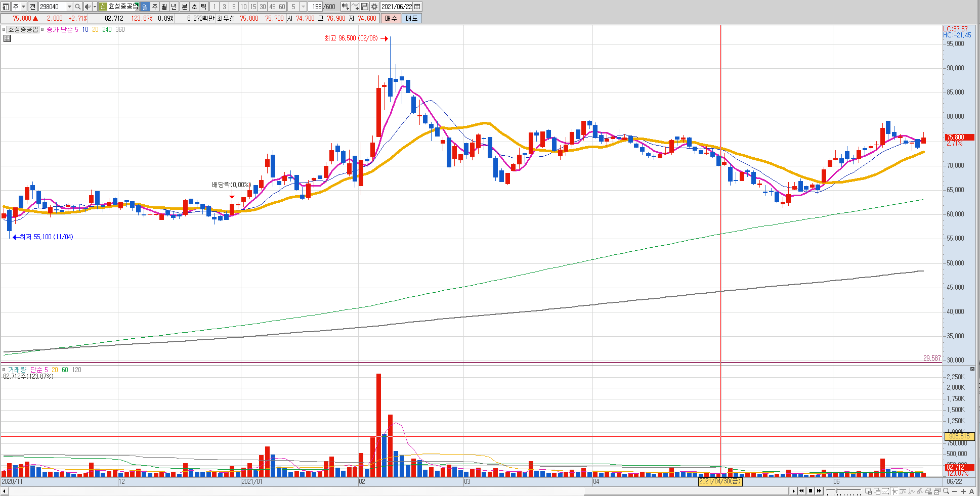Click the interval 15 button
Screen dimensions: 980x496
pos(253,7)
